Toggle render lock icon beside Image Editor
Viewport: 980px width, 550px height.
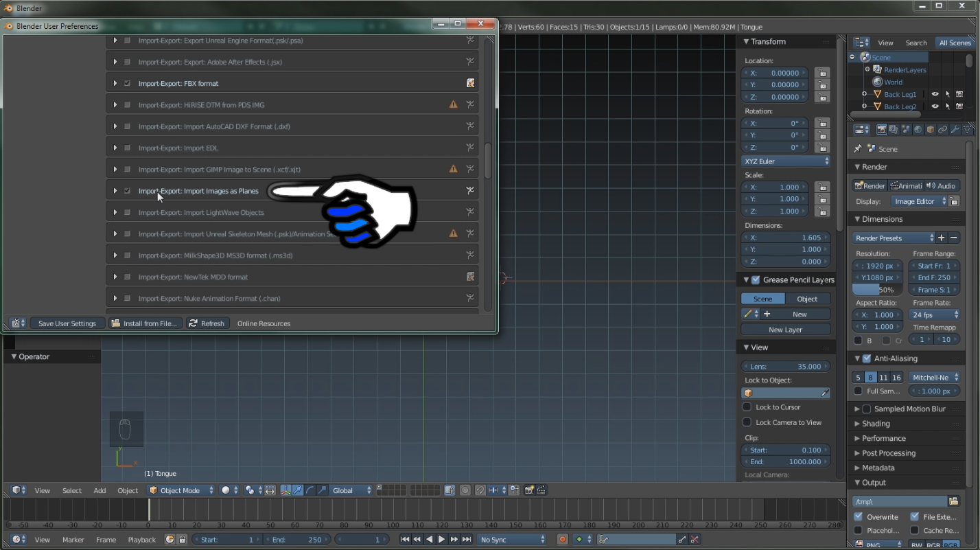click(954, 201)
